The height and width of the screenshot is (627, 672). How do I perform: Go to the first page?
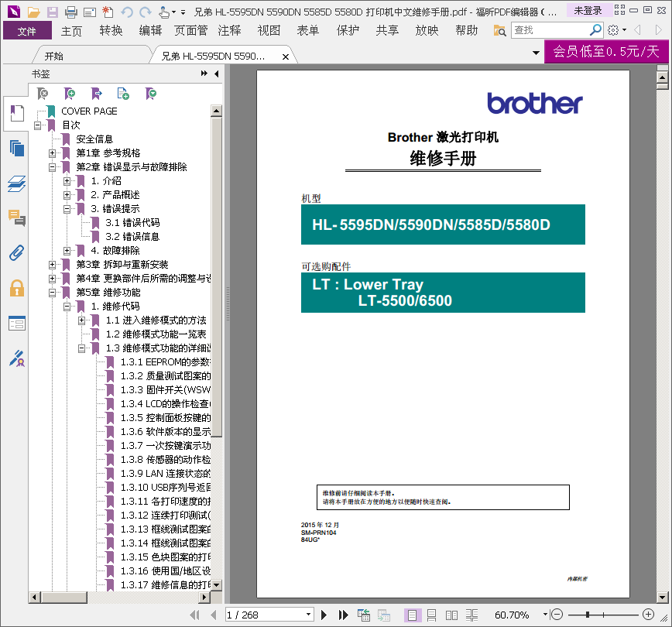pyautogui.click(x=194, y=615)
